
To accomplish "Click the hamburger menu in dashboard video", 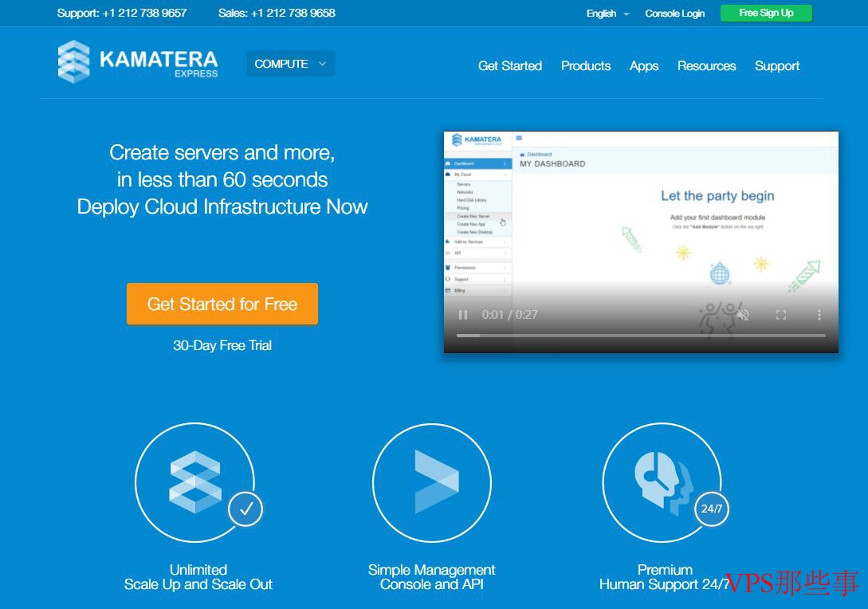I will pos(519,138).
